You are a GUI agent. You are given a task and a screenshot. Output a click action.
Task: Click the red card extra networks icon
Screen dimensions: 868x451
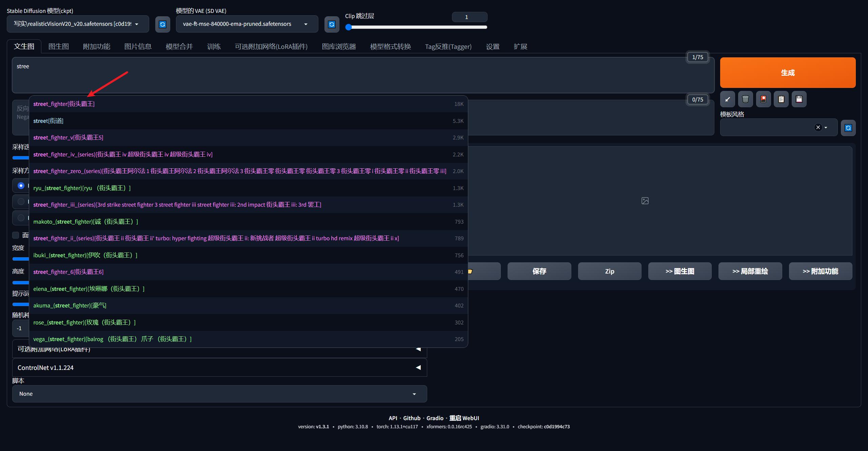(x=763, y=99)
